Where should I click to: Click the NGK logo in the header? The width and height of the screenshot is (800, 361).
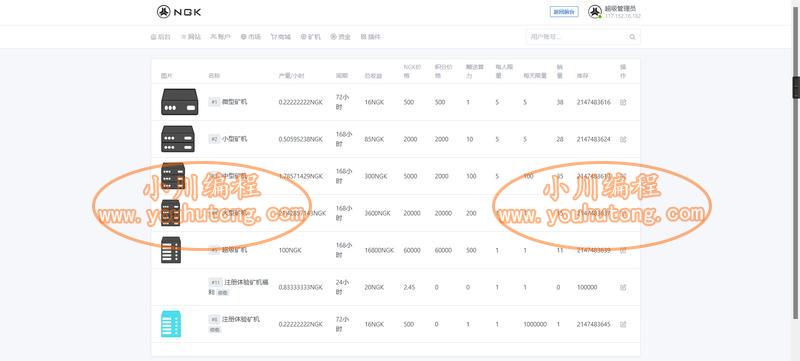pos(179,12)
